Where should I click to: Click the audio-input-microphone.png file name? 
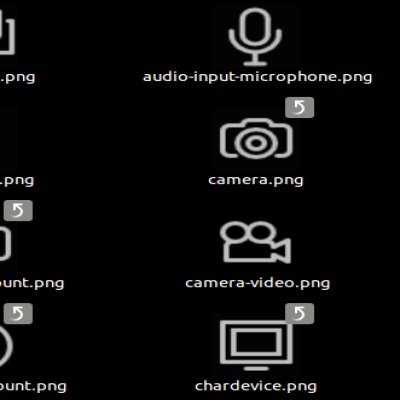coord(257,77)
